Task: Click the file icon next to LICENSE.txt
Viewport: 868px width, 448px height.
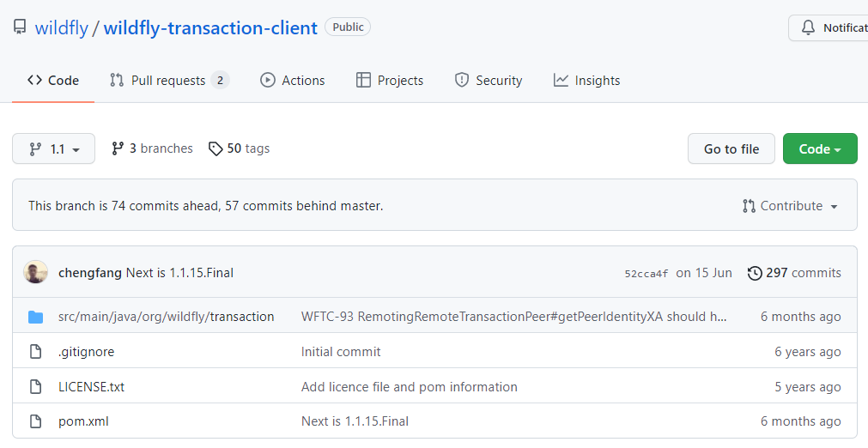Action: click(35, 386)
